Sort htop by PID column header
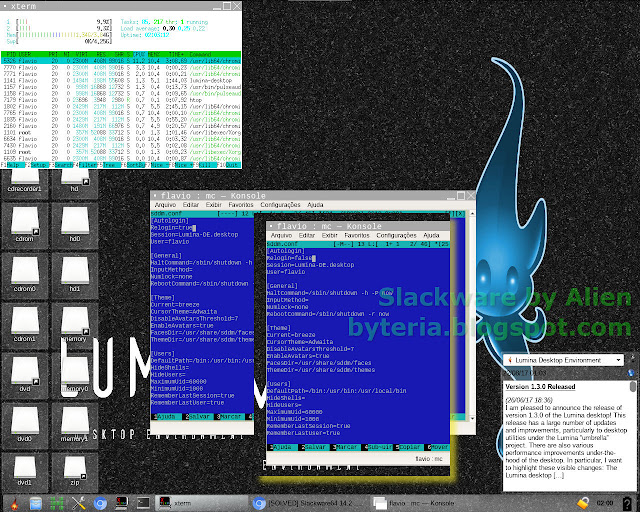 tap(11, 54)
